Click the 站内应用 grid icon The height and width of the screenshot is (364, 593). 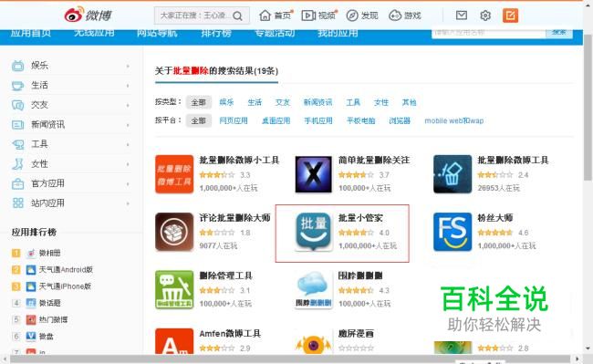17,203
